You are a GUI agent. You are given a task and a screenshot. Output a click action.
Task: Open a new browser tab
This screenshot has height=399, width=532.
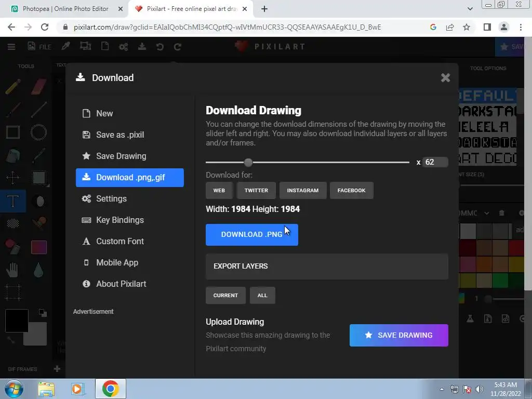pos(264,9)
